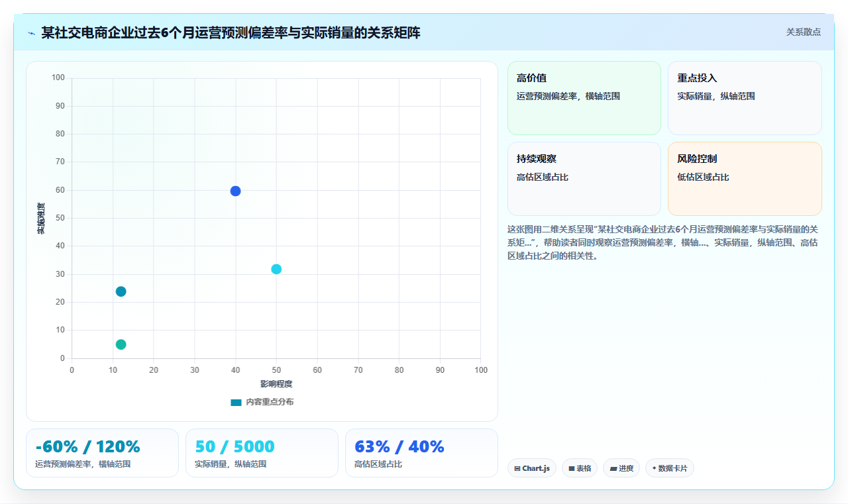The width and height of the screenshot is (848, 504).
Task: Click the 影响程度 x-axis title
Action: [276, 383]
